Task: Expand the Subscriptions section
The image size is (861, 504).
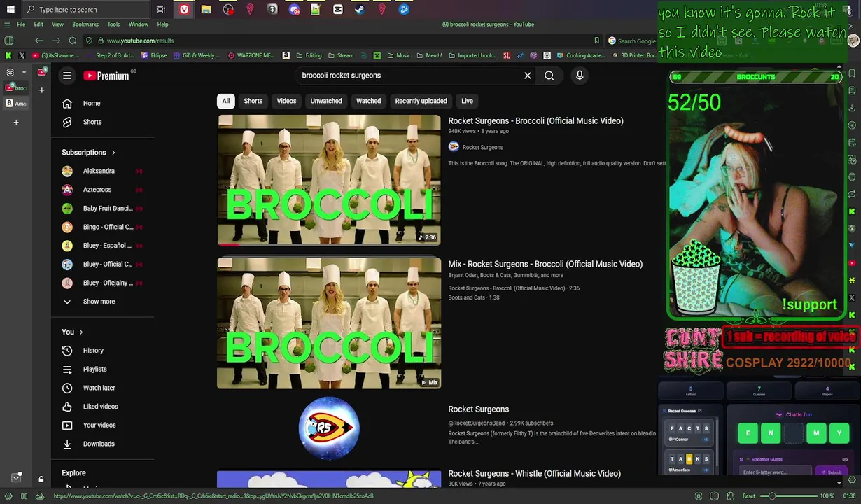Action: coord(89,153)
